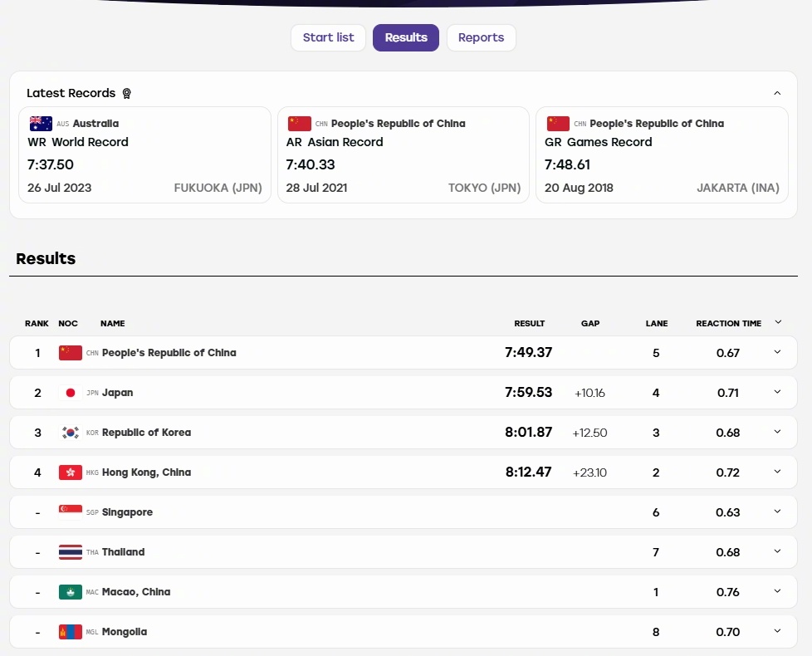Click the LANE column header
The width and height of the screenshot is (812, 656).
(x=657, y=324)
